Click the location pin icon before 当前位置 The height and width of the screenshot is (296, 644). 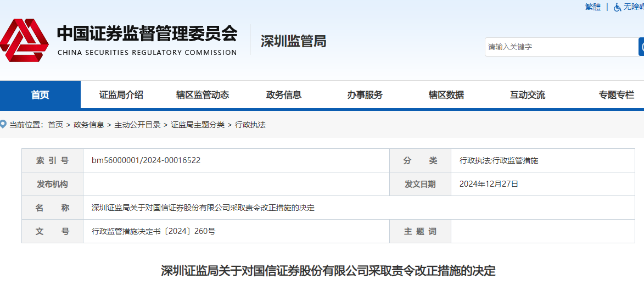(x=4, y=125)
